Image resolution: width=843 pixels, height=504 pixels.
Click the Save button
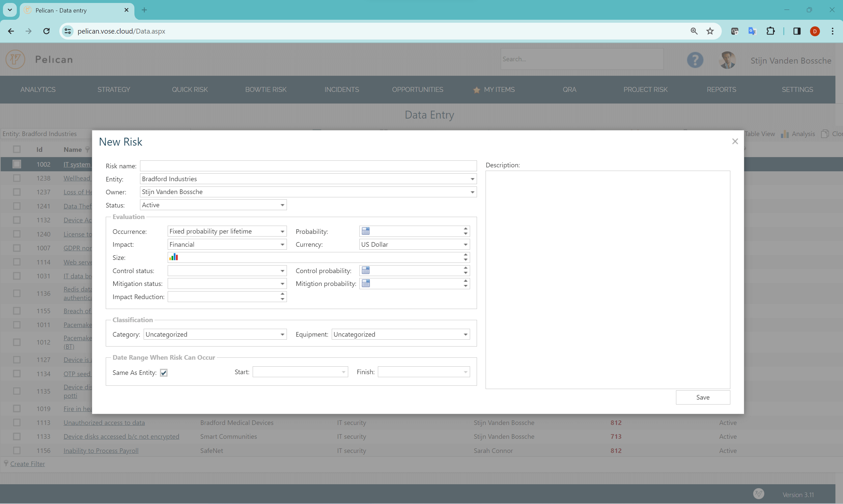click(x=703, y=397)
